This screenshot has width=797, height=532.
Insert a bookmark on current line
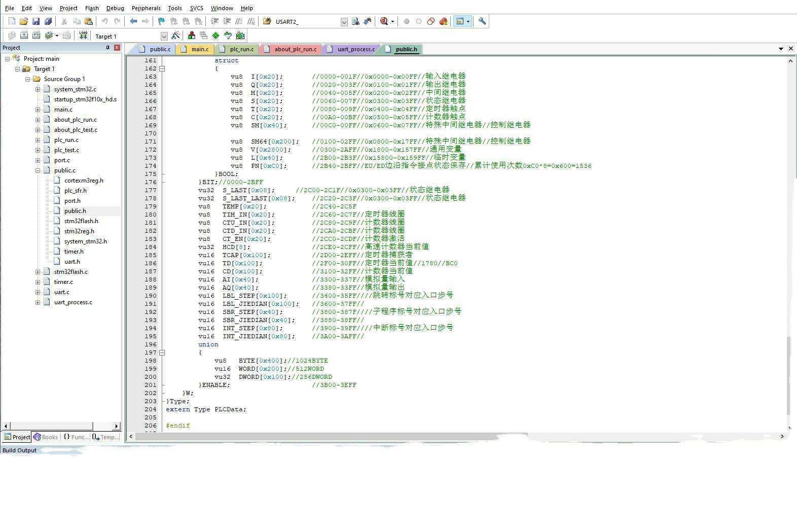pyautogui.click(x=161, y=21)
